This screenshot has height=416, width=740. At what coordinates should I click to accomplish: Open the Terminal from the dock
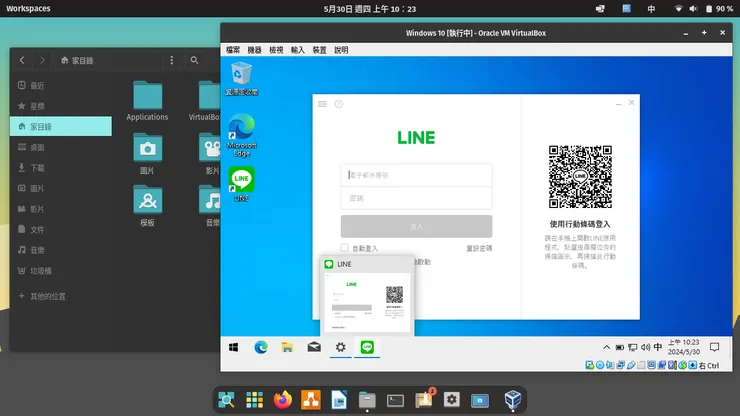pos(395,400)
